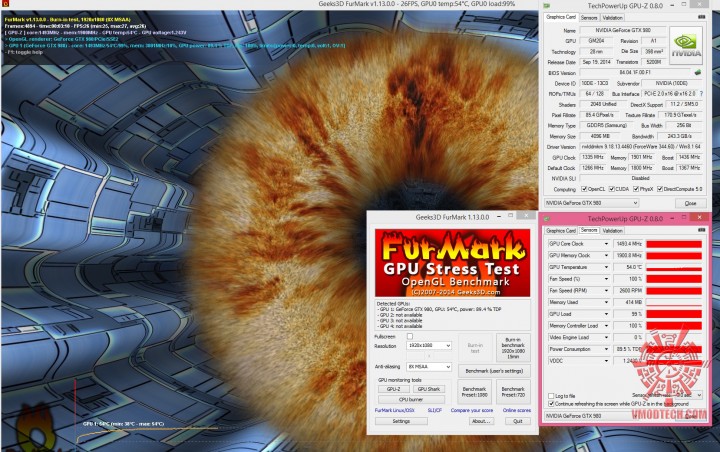Image resolution: width=720 pixels, height=452 pixels.
Task: Click the GPU-Z title bar icon of Sensors window
Action: [x=547, y=219]
